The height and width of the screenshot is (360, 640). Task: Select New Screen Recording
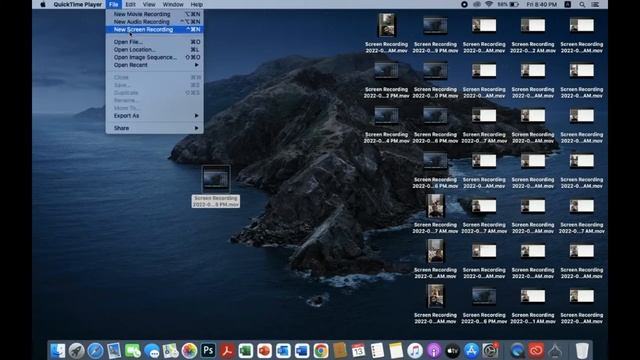[x=154, y=29]
